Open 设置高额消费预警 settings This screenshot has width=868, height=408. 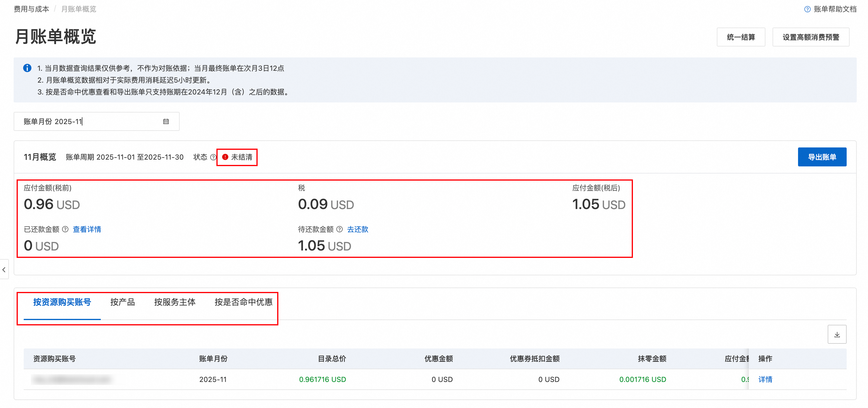(810, 37)
